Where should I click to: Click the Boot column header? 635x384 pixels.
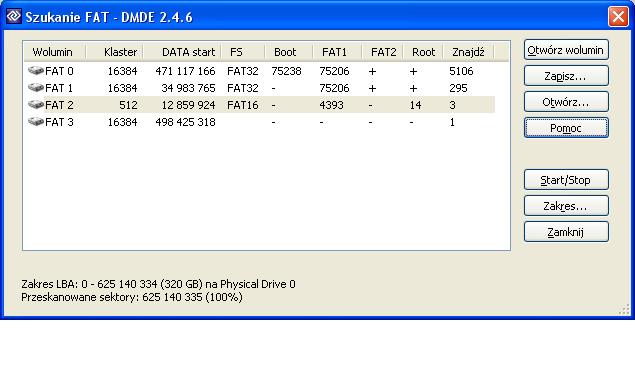coord(289,52)
